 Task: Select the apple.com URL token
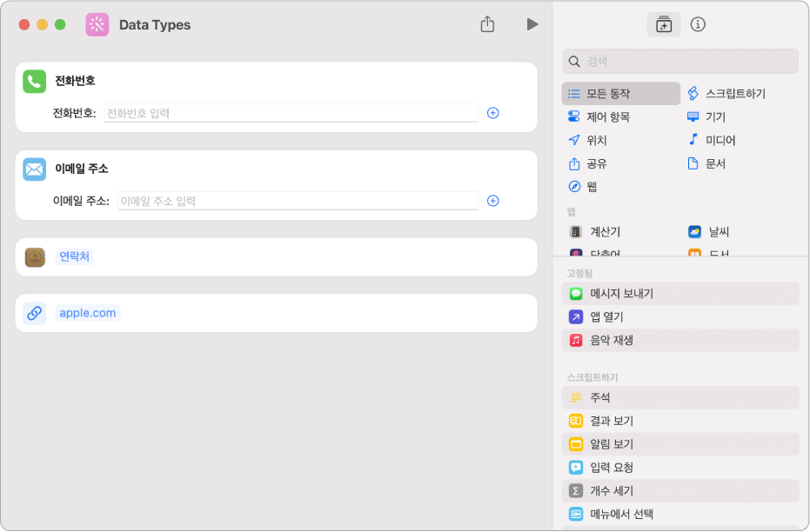[x=88, y=313]
